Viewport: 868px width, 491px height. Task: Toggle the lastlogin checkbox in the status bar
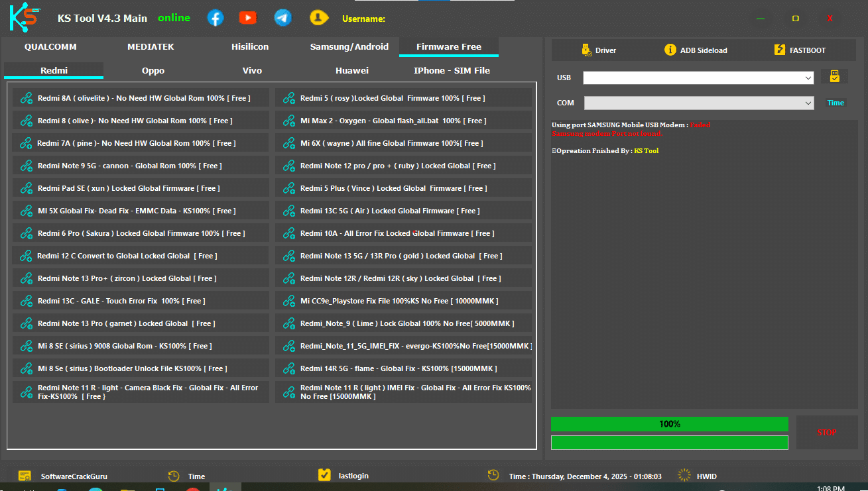[x=324, y=474]
